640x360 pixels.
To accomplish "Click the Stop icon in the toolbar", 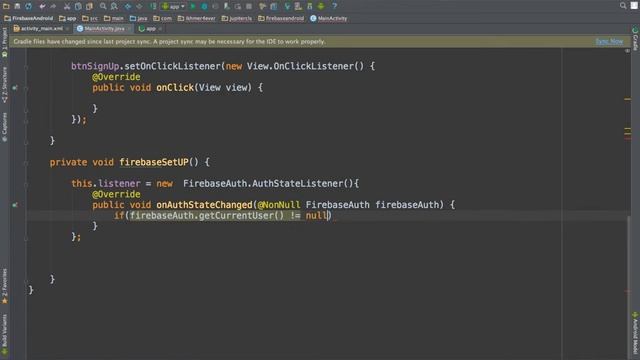I will (x=249, y=6).
